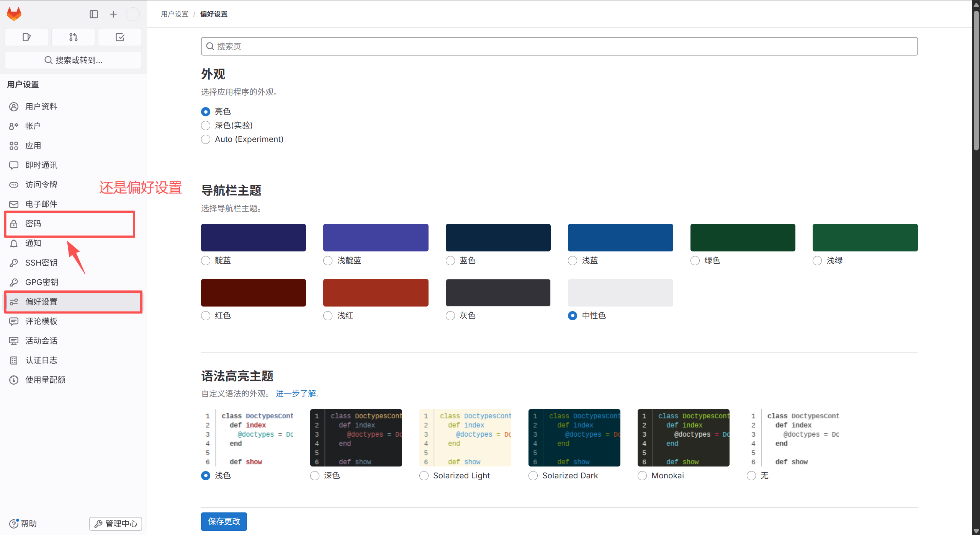Go to 访问令牌 settings page

click(41, 184)
